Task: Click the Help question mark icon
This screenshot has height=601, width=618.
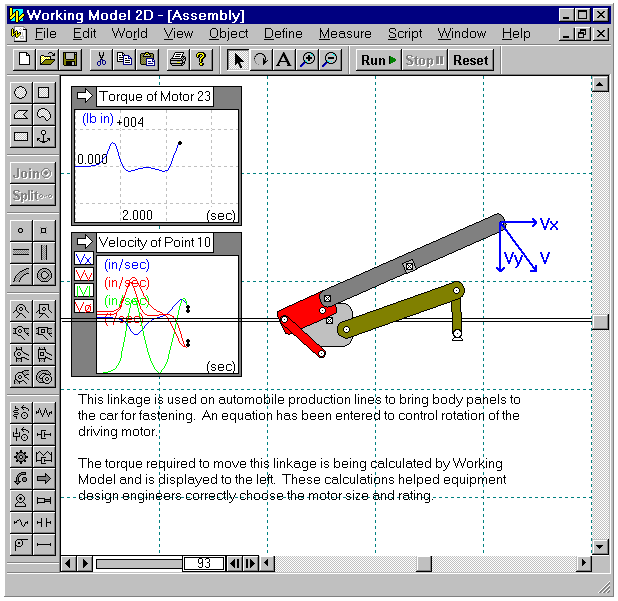Action: point(201,60)
